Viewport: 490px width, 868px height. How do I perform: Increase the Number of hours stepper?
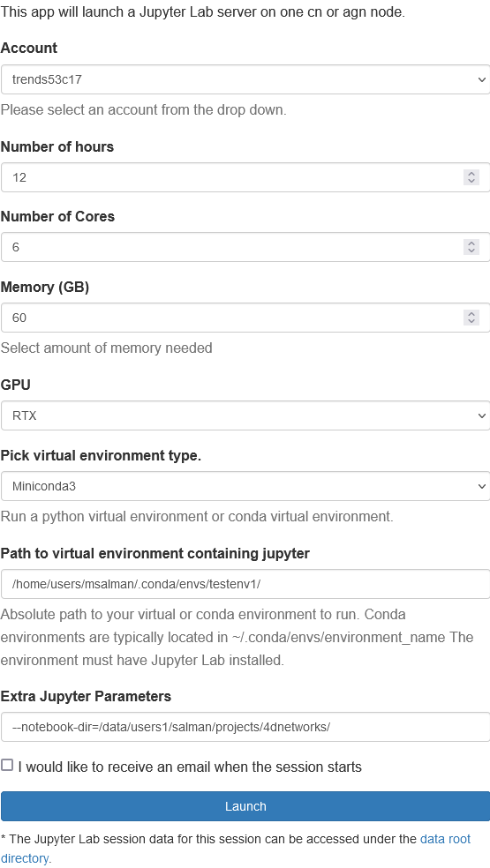pyautogui.click(x=471, y=173)
